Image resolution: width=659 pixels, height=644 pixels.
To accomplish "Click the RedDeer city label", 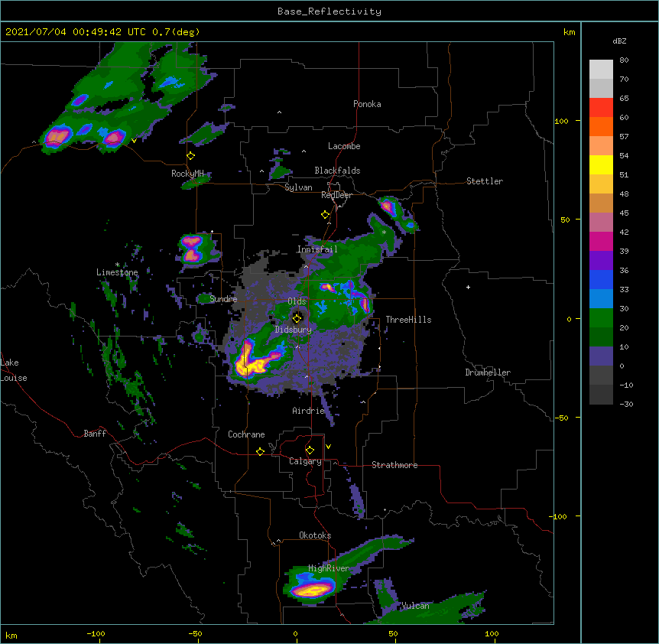I will (336, 195).
